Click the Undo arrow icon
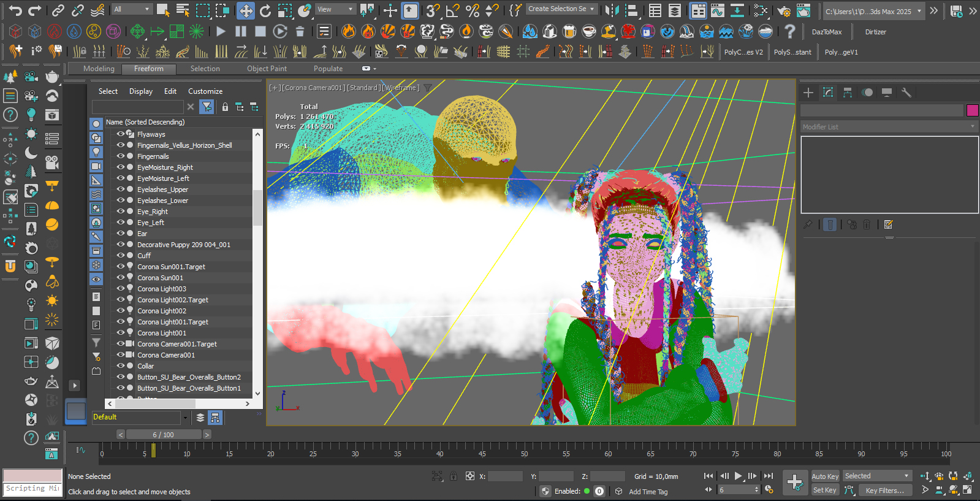This screenshot has height=501, width=980. pyautogui.click(x=15, y=10)
